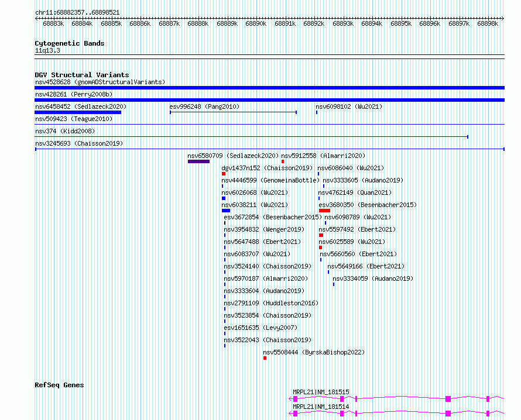521x420 pixels.
Task: Click nsv6098789 (Wu2021) label
Action: [358, 217]
